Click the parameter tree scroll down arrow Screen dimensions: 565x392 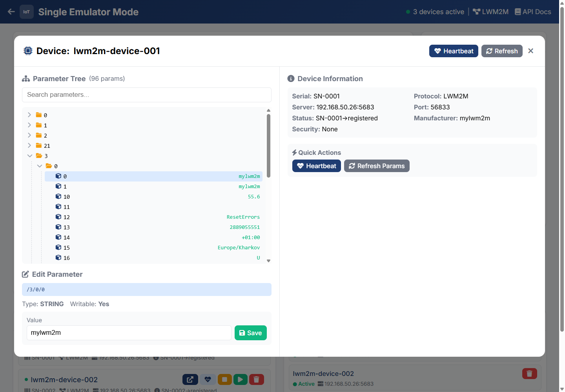pyautogui.click(x=268, y=261)
